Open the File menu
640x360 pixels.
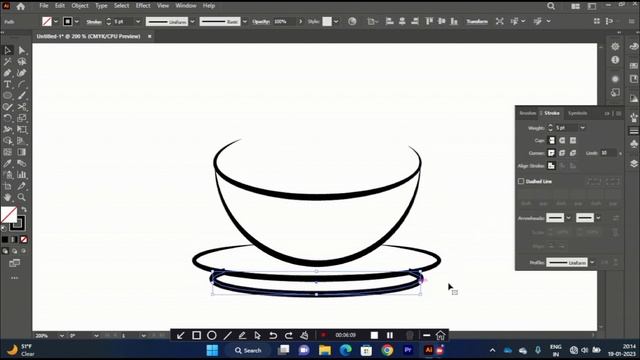click(x=44, y=6)
